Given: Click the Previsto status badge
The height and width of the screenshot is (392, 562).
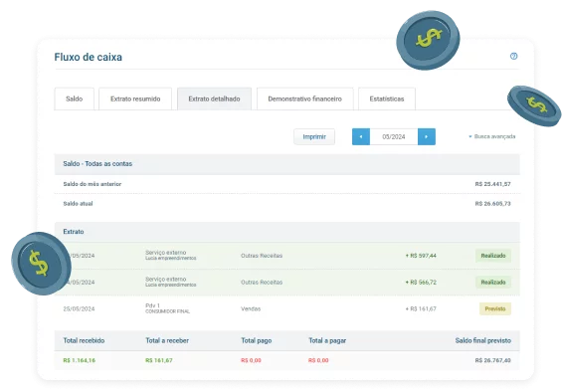Looking at the screenshot, I should (x=495, y=308).
